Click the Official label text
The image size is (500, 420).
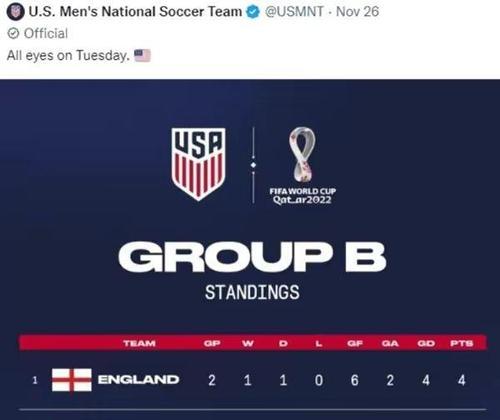point(46,33)
